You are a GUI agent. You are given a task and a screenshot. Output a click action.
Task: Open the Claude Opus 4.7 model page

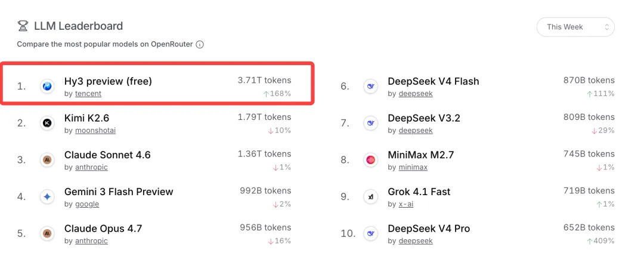[103, 229]
